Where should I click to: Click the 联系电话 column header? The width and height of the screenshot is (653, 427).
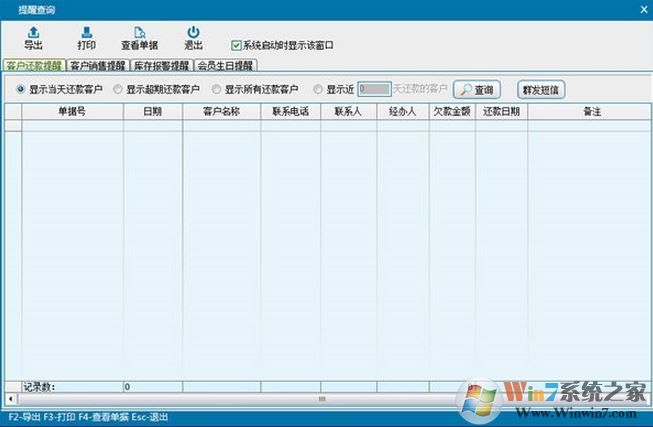pyautogui.click(x=291, y=112)
